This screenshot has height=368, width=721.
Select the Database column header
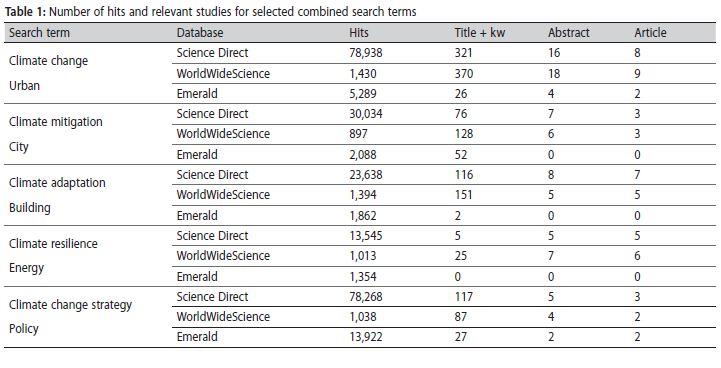click(x=200, y=33)
